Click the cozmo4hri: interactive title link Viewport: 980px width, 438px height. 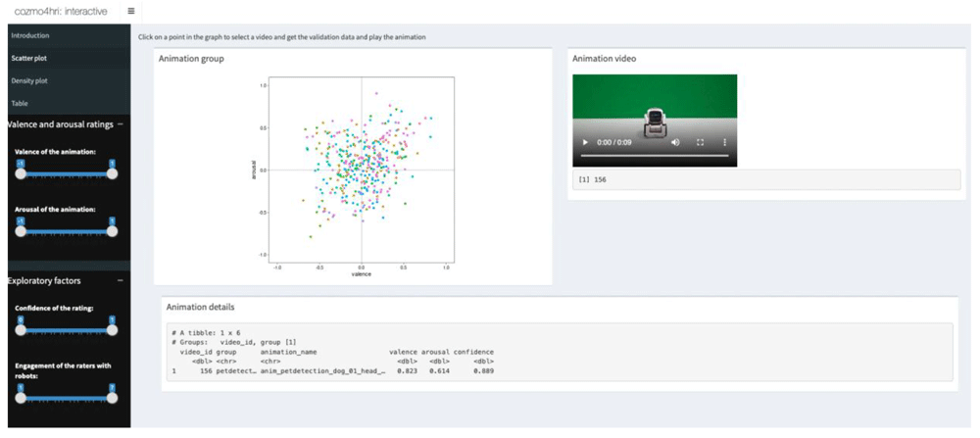(x=60, y=11)
